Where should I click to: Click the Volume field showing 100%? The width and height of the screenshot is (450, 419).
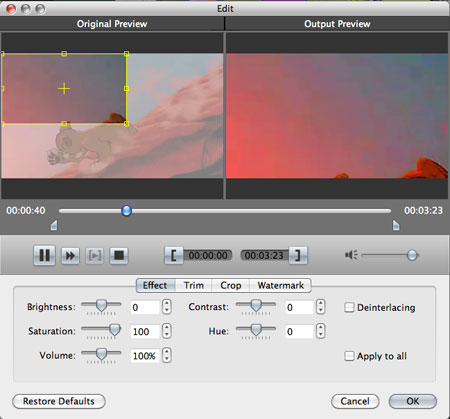point(145,356)
